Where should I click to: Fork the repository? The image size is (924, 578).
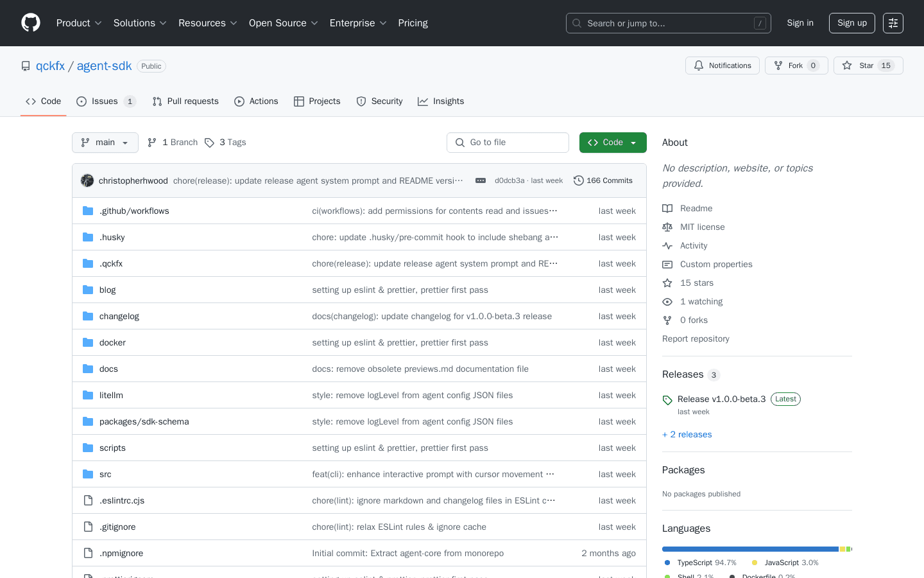(796, 65)
